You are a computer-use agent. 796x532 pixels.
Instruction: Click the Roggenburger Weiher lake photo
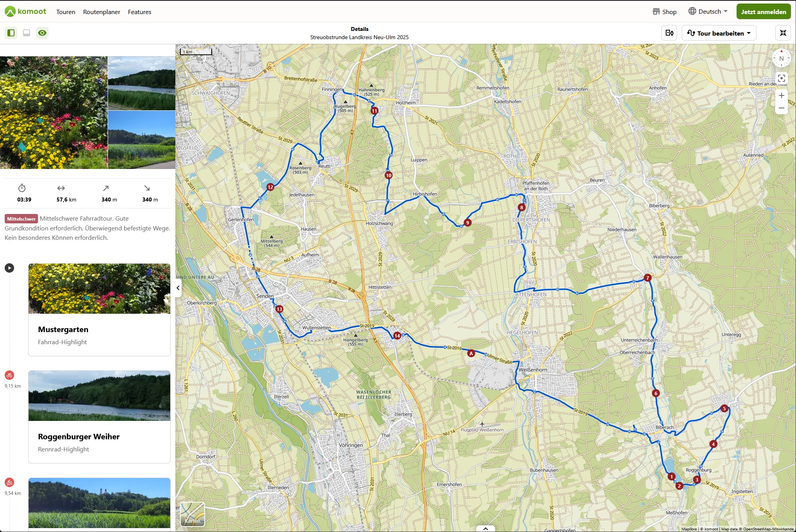[x=99, y=396]
